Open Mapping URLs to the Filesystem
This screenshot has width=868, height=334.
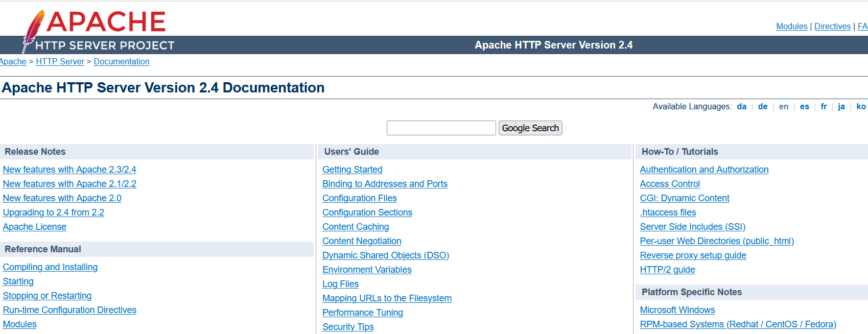coord(387,298)
